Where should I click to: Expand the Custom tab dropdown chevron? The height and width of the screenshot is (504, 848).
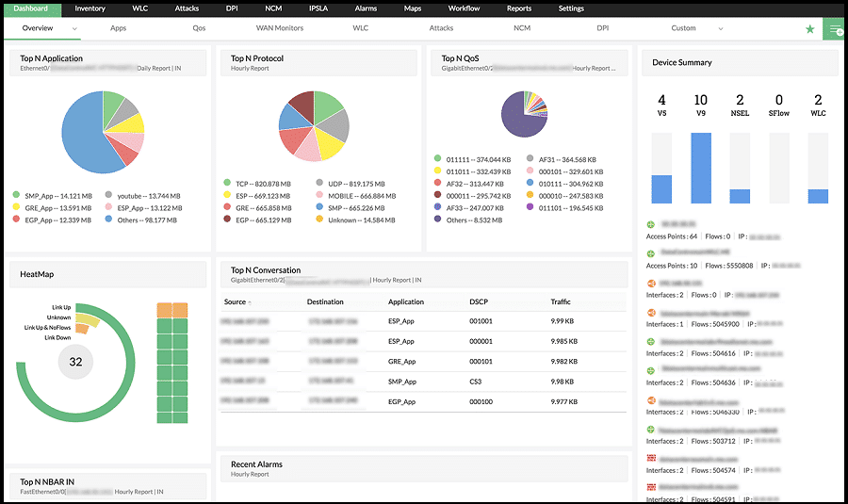[x=721, y=29]
